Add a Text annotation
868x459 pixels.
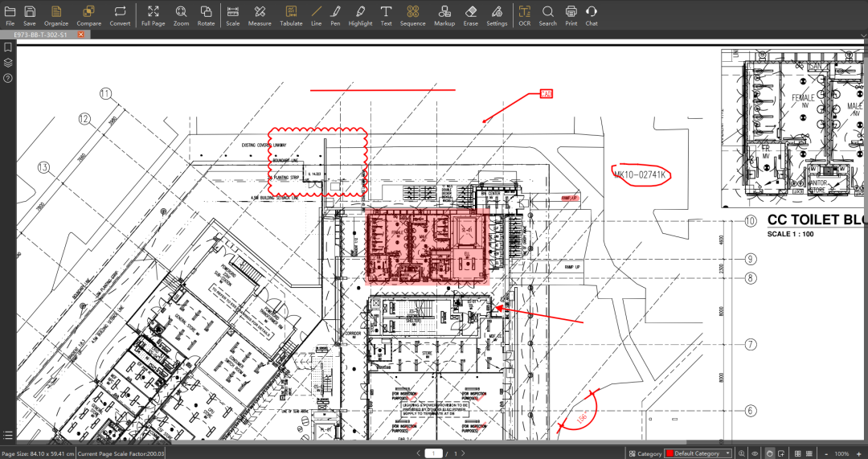[x=387, y=15]
